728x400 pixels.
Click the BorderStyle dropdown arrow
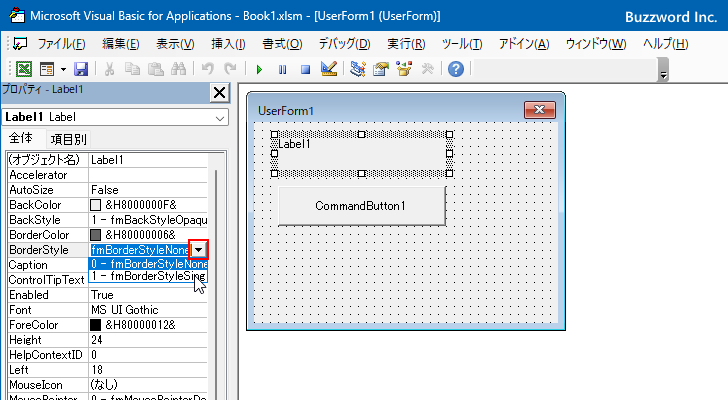tap(198, 250)
